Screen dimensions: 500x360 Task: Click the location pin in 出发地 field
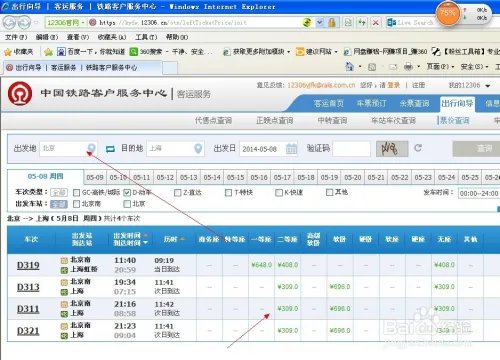91,148
